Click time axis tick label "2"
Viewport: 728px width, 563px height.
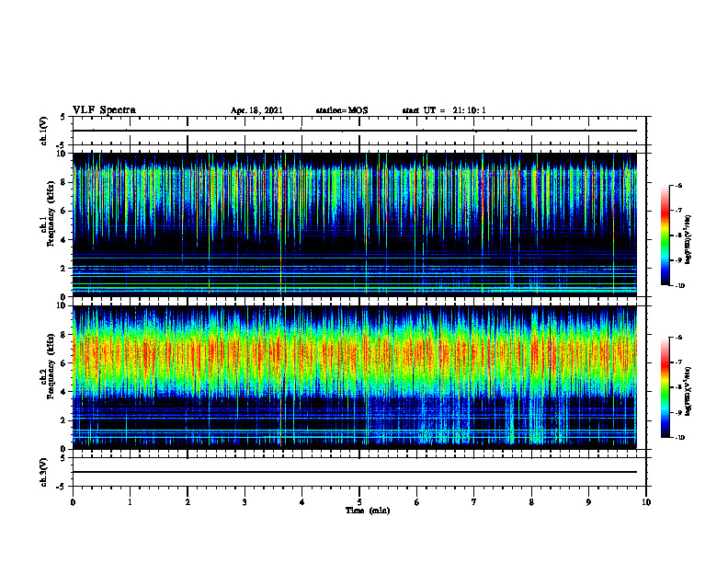coord(188,502)
